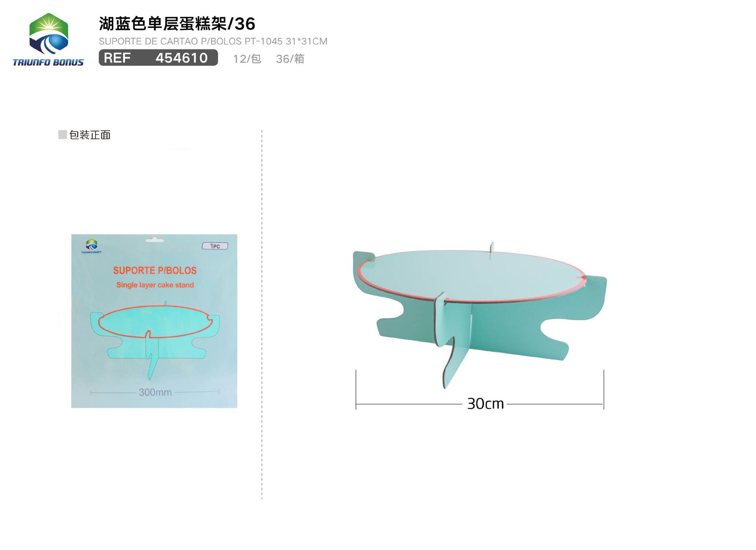This screenshot has width=756, height=550.
Task: Click the 300mm dimension label on the package
Action: [155, 392]
